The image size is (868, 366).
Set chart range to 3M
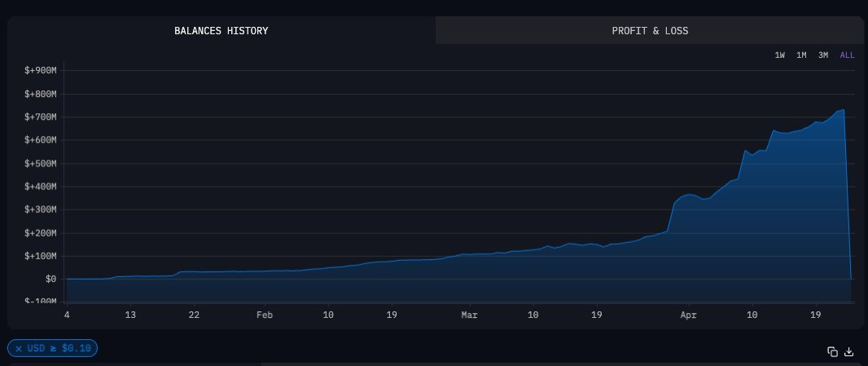(x=823, y=55)
